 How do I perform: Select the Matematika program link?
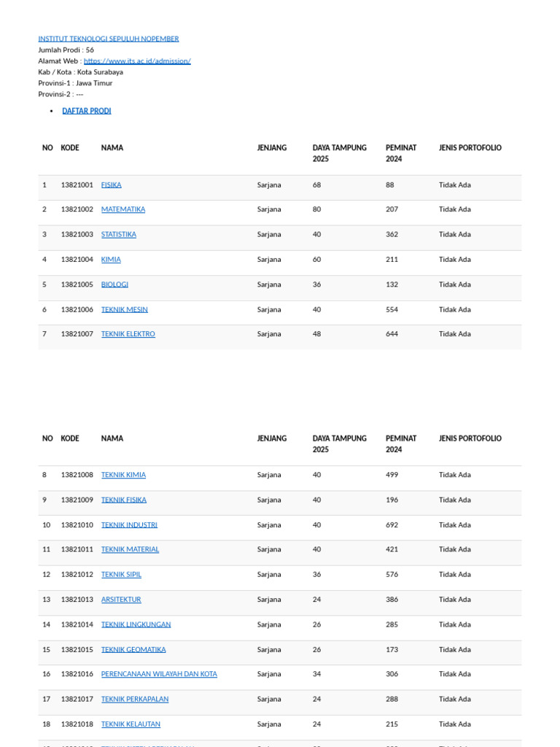point(122,209)
